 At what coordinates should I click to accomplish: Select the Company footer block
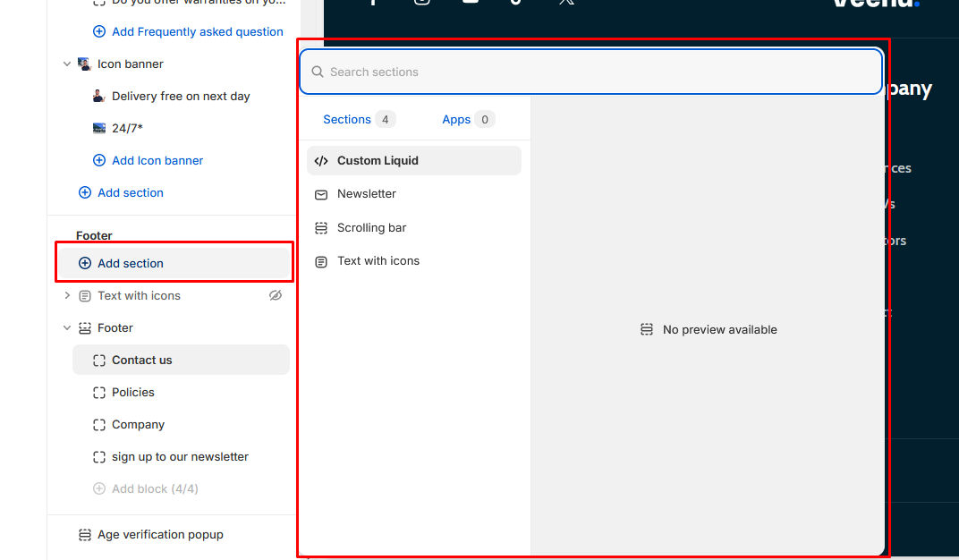click(138, 425)
